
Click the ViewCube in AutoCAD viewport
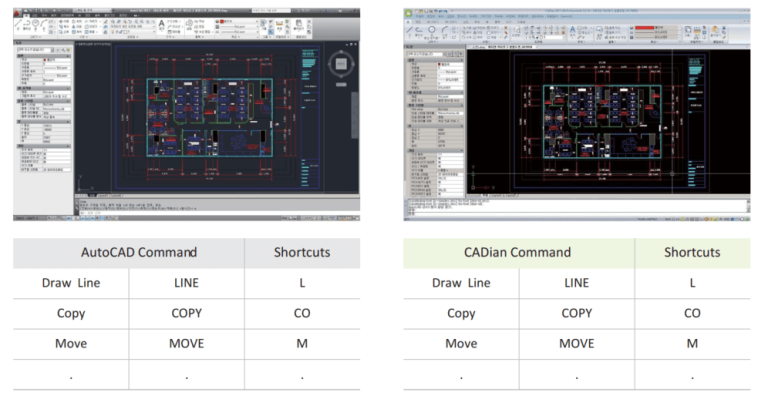point(341,63)
